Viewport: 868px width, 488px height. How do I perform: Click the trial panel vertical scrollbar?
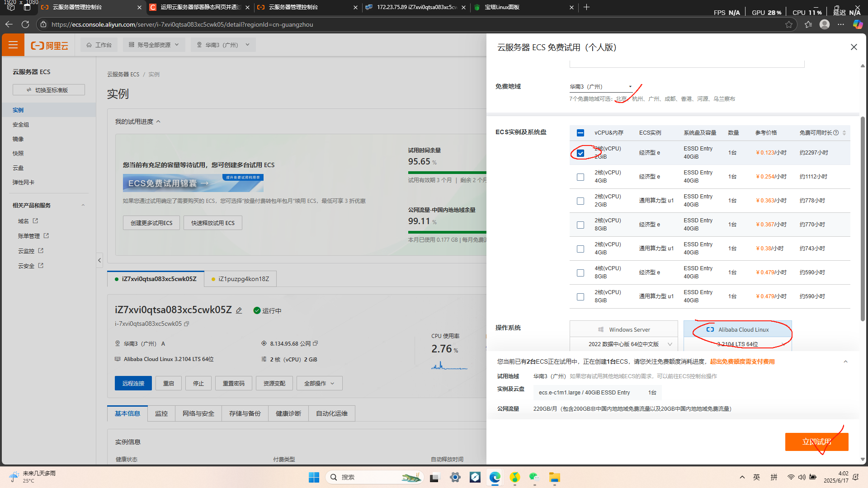(x=863, y=219)
